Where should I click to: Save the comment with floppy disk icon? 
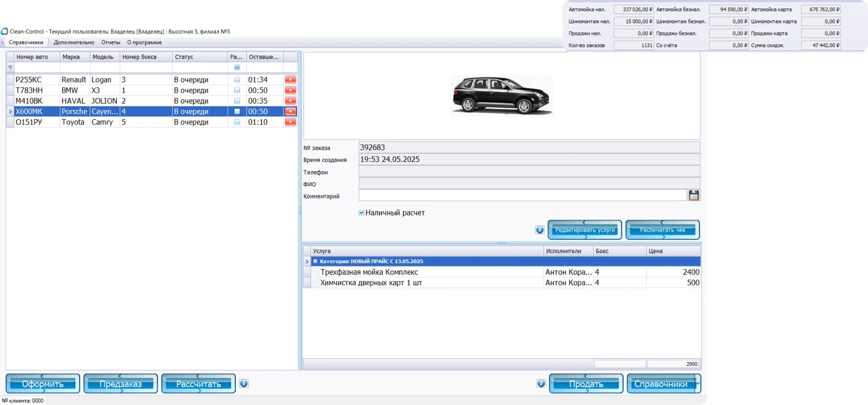pyautogui.click(x=694, y=196)
